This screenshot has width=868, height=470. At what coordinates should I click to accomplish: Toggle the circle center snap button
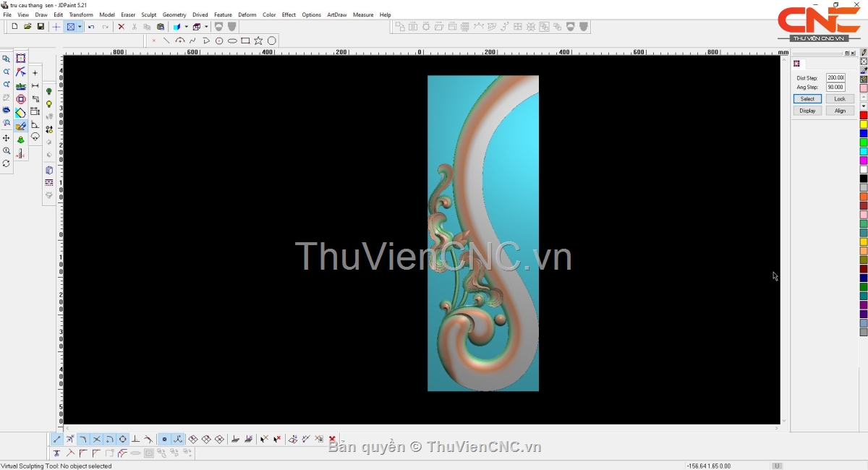(x=123, y=439)
